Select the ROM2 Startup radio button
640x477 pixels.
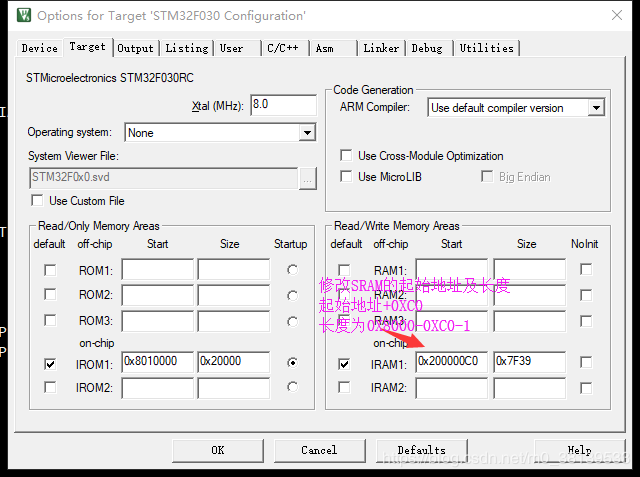tap(292, 295)
